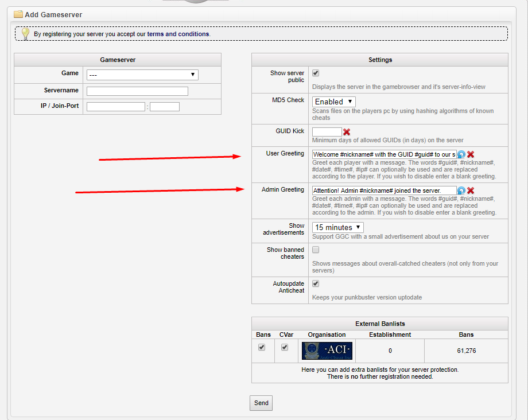Toggle the CVar checkbox for ACI banlist
528x420 pixels.
(x=285, y=347)
